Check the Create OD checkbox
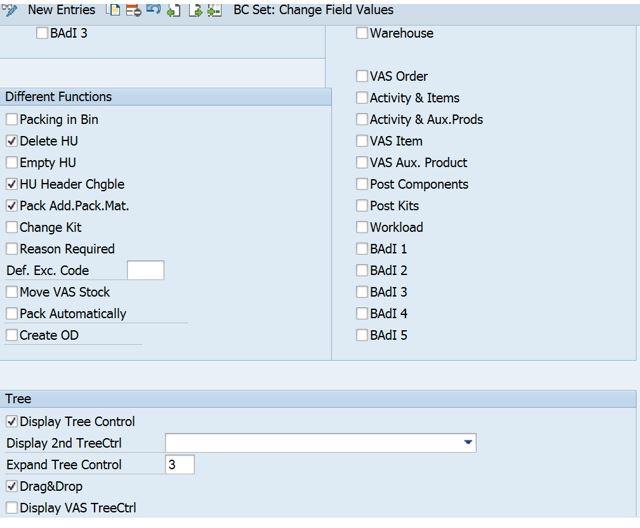The height and width of the screenshot is (528, 640). point(12,336)
